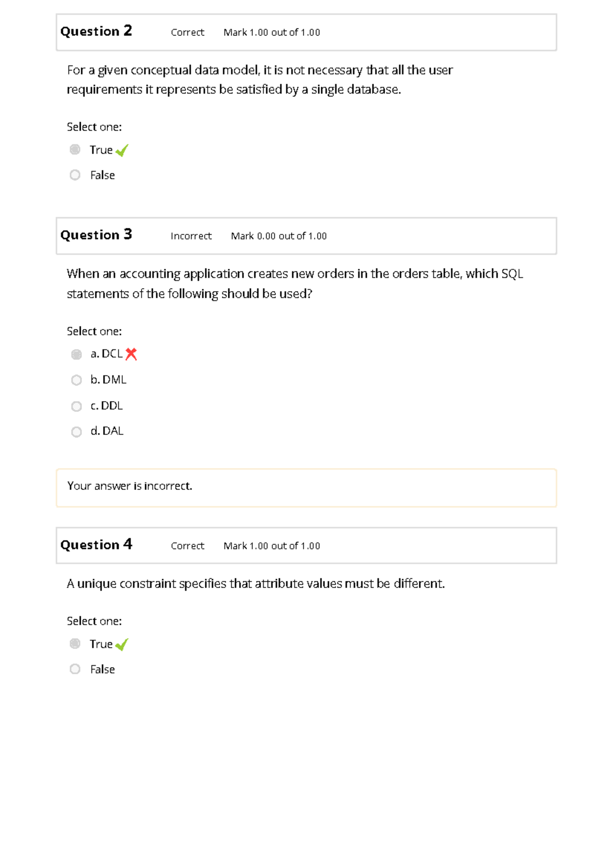
Task: Click the red X beside DCL
Action: (131, 354)
